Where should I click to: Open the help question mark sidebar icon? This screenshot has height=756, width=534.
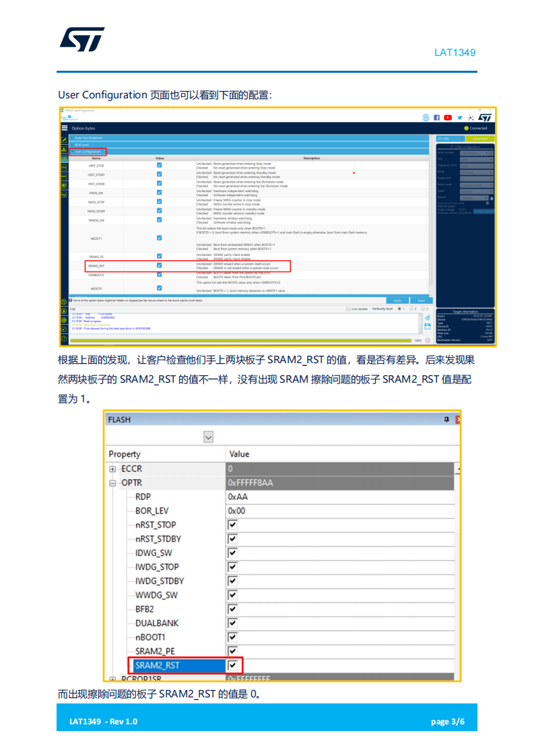click(x=64, y=339)
